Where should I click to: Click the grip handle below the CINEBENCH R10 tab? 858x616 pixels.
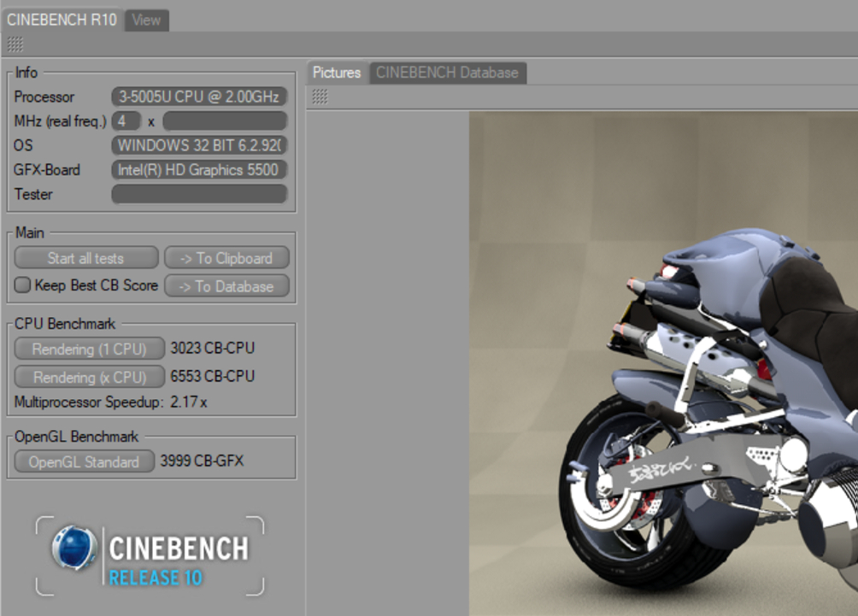tap(15, 44)
